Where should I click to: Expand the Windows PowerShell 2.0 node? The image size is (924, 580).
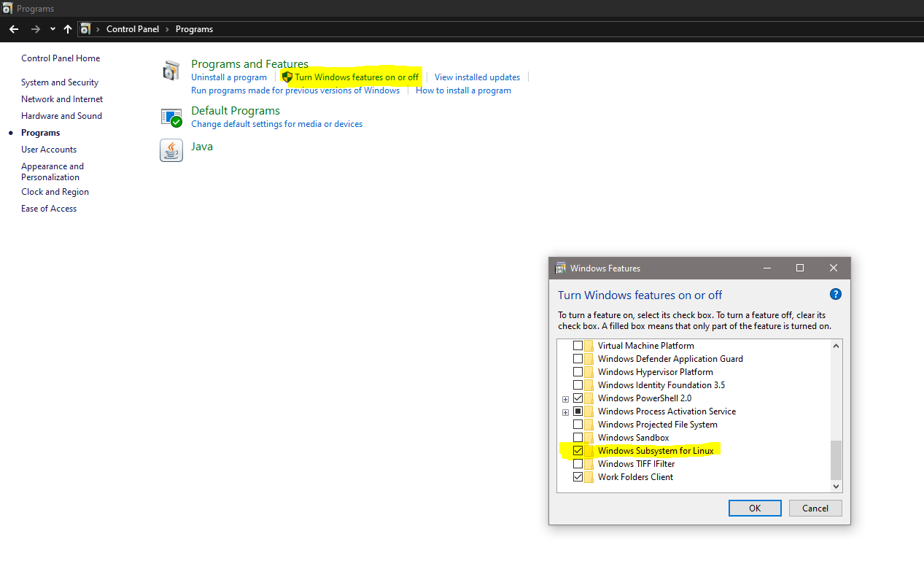pyautogui.click(x=565, y=399)
